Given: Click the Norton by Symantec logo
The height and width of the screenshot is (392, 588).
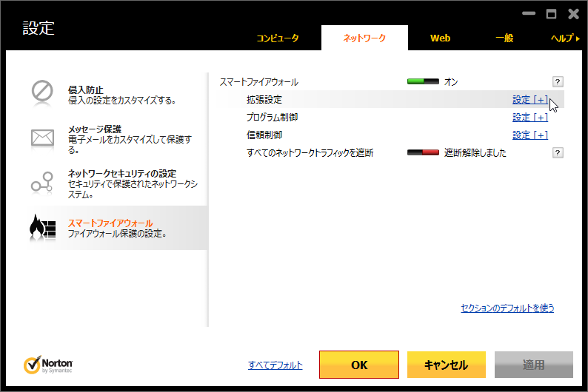Looking at the screenshot, I should 48,365.
